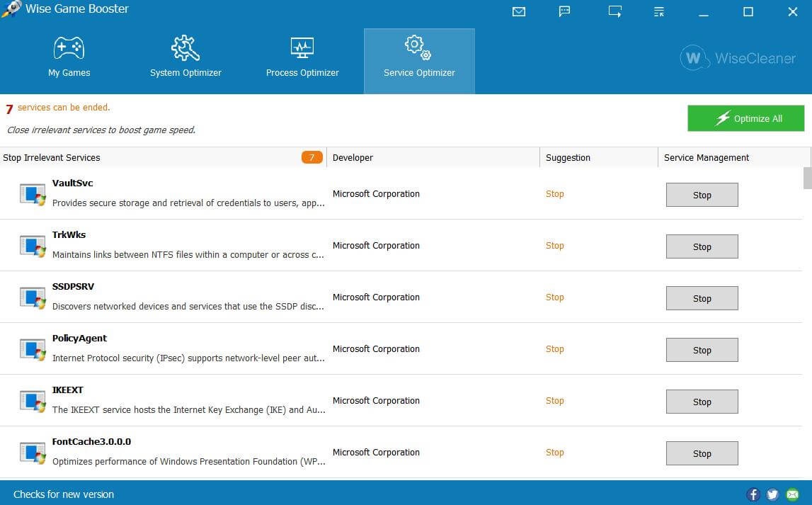Click VaultSvc's Stop suggestion text
812x505 pixels.
tap(554, 193)
